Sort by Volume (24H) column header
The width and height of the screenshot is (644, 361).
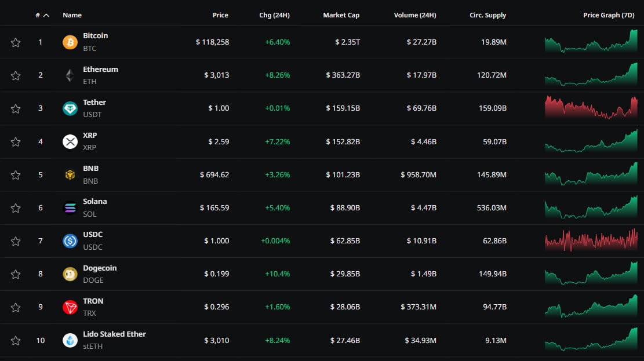coord(415,15)
